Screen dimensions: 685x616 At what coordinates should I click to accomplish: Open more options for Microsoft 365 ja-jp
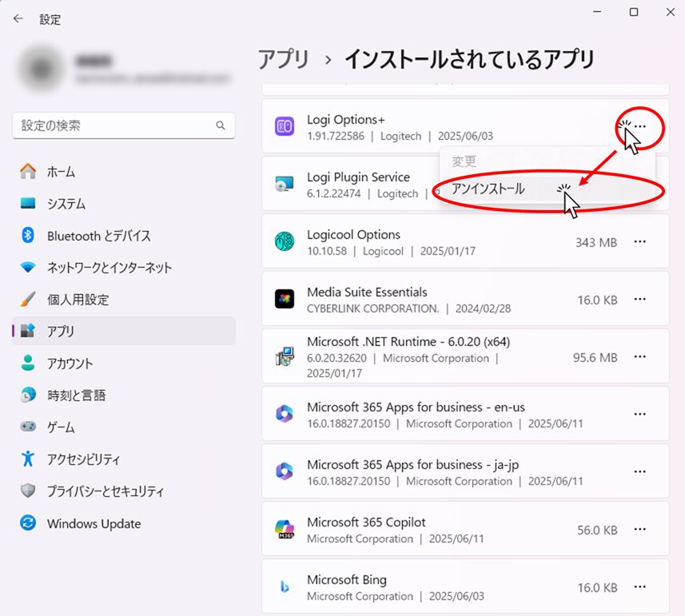tap(640, 471)
